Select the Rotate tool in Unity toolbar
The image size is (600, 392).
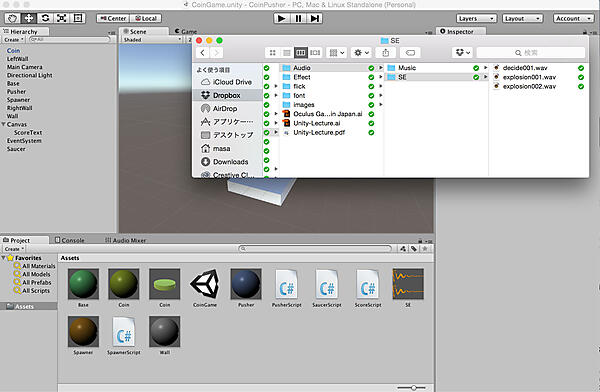[x=45, y=18]
